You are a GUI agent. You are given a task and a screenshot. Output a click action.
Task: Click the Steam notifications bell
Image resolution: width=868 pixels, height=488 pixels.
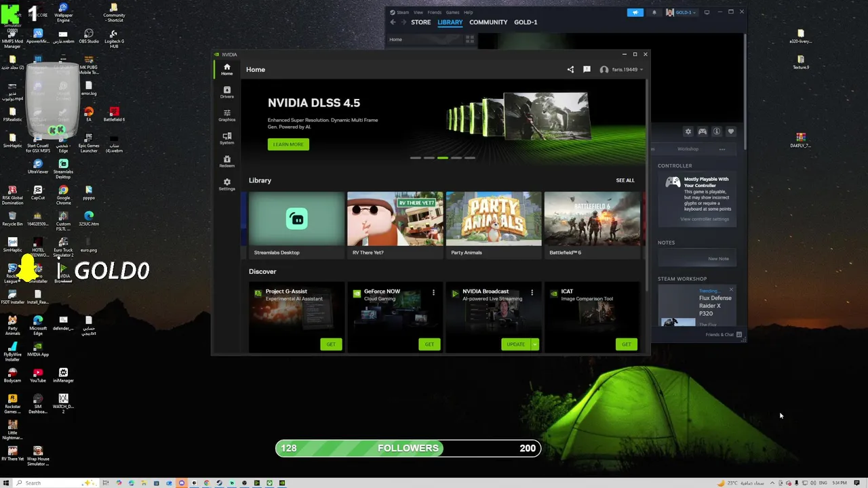click(654, 12)
